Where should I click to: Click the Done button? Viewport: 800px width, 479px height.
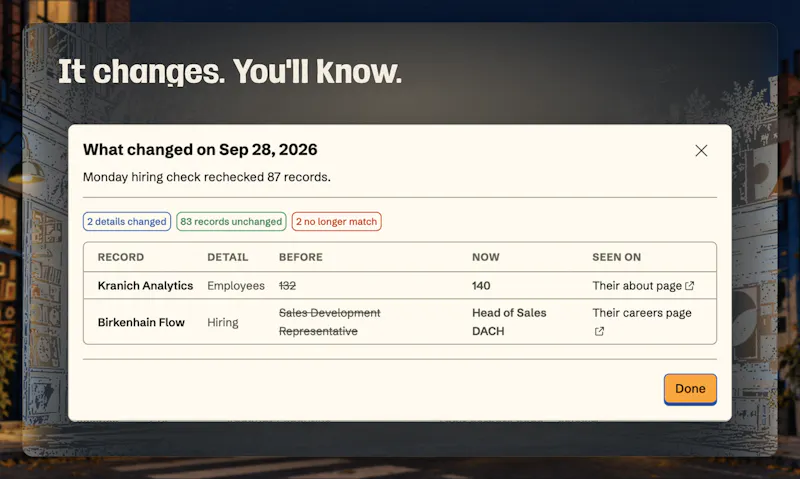click(x=690, y=389)
